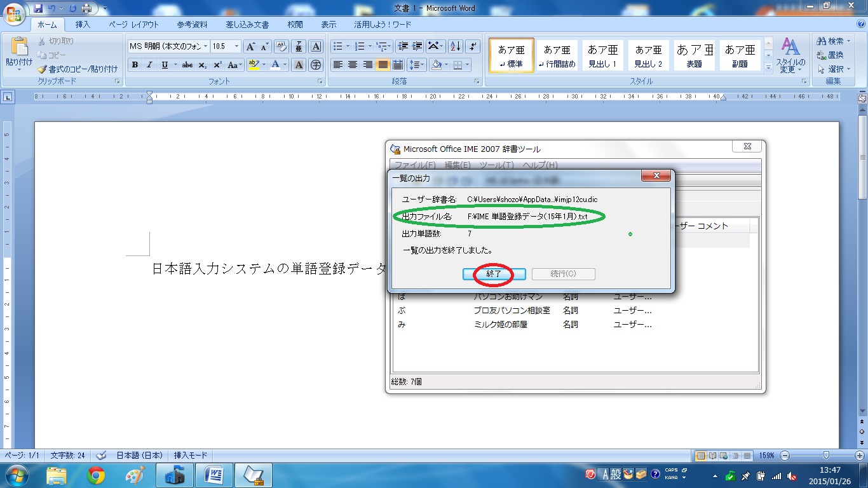Viewport: 868px width, 488px height.
Task: Click the Justify alignment icon
Action: (383, 65)
